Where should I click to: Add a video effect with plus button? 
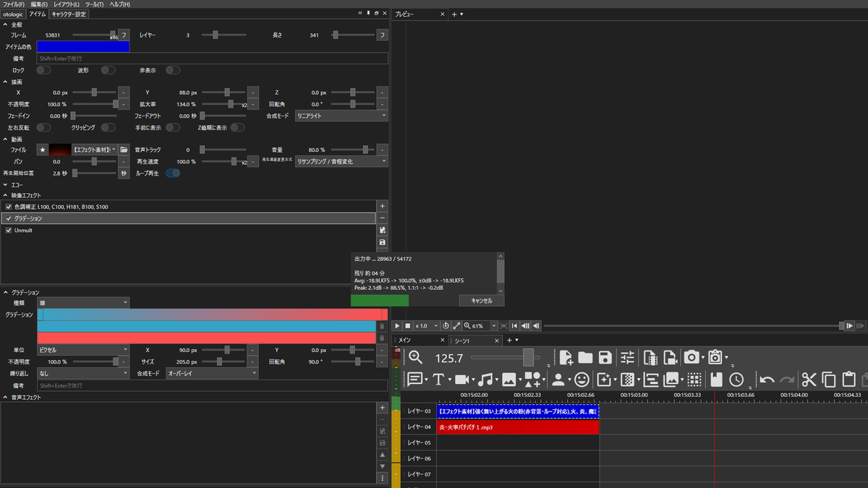383,206
